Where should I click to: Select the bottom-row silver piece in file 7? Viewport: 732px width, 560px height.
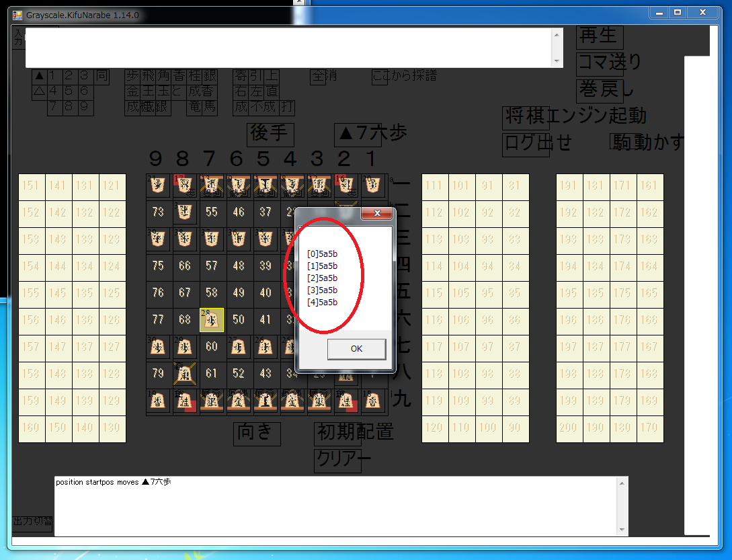pyautogui.click(x=212, y=401)
